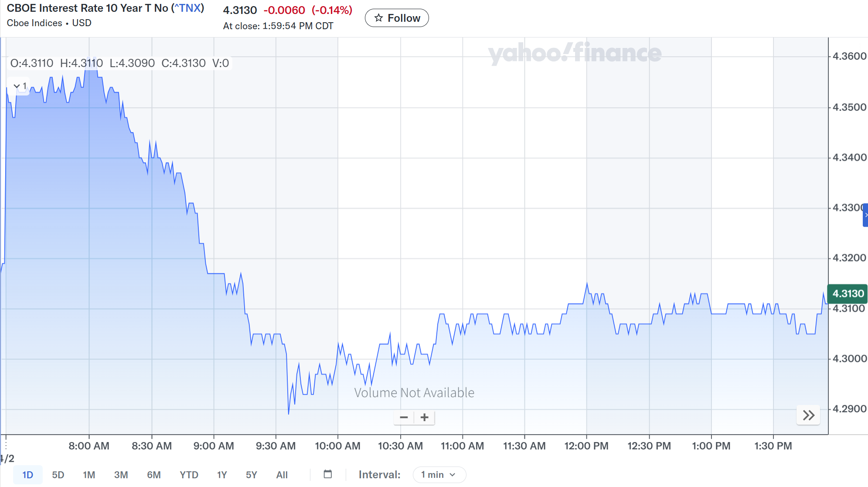Viewport: 868px width, 487px height.
Task: Collapse the study legend chevron
Action: (x=17, y=86)
